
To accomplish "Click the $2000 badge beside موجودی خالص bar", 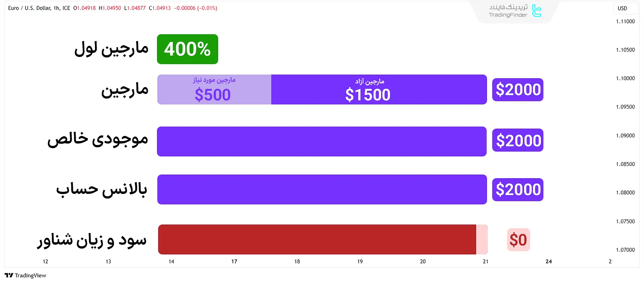I will pyautogui.click(x=518, y=140).
